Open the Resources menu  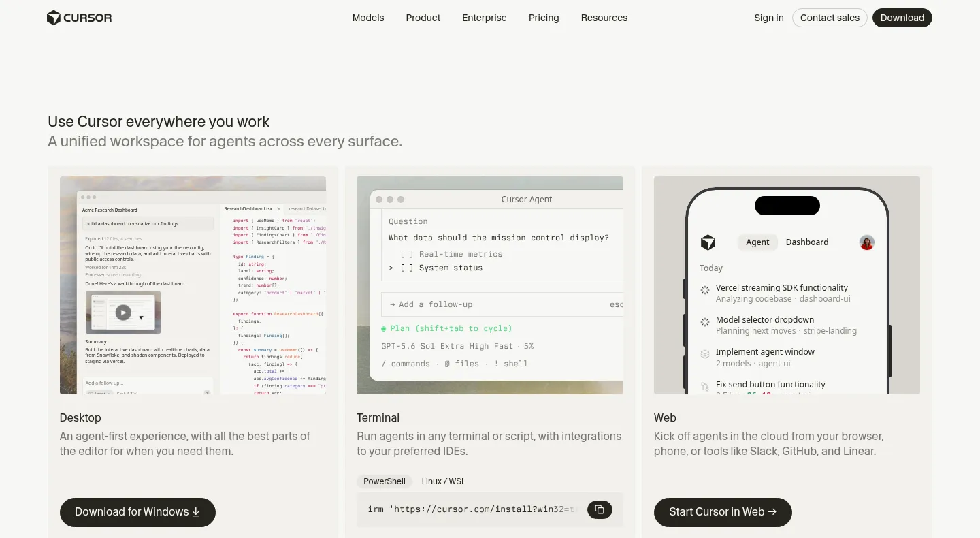click(604, 18)
